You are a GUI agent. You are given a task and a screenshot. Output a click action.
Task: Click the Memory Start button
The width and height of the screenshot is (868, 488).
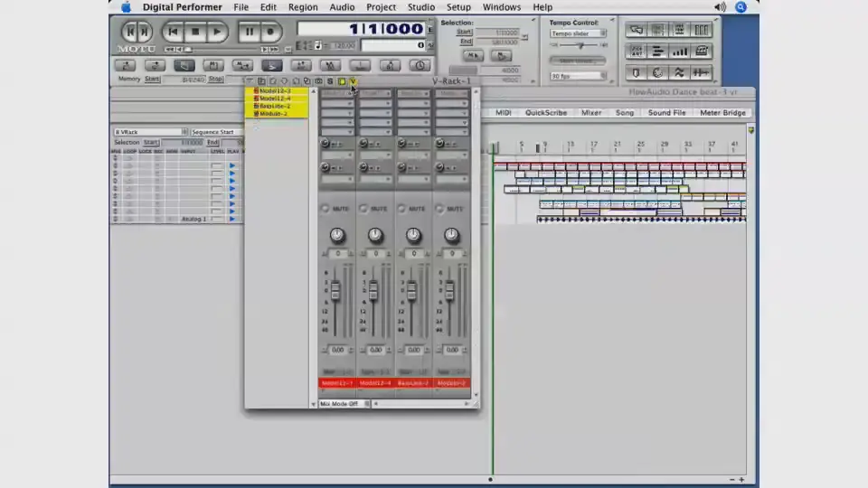[x=152, y=80]
